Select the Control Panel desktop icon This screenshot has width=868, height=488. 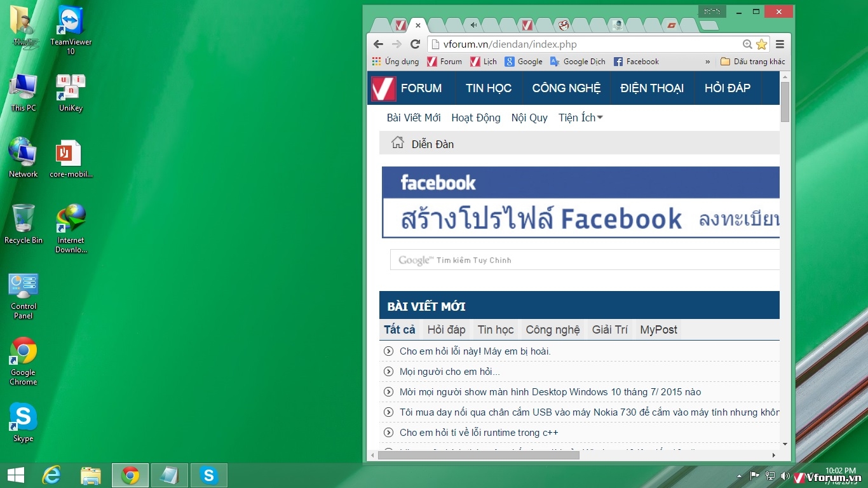[x=24, y=296]
